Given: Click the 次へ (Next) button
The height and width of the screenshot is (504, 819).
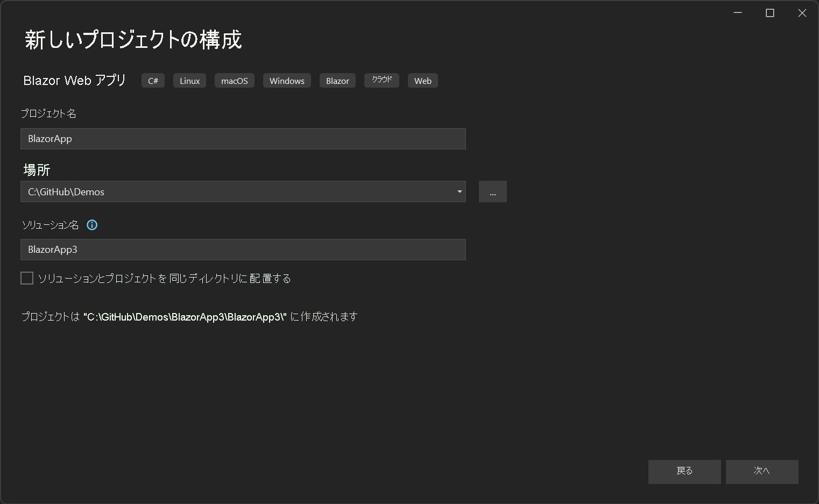Looking at the screenshot, I should tap(762, 472).
